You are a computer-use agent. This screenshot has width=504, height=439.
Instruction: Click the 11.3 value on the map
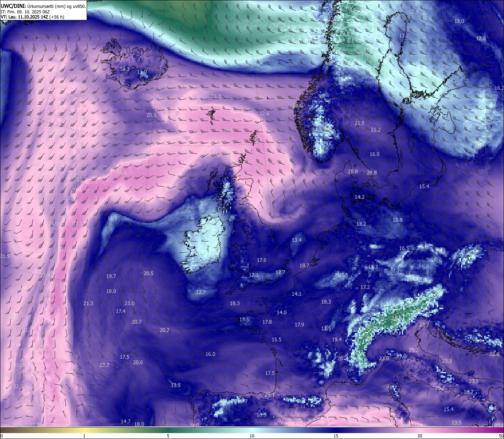click(373, 267)
